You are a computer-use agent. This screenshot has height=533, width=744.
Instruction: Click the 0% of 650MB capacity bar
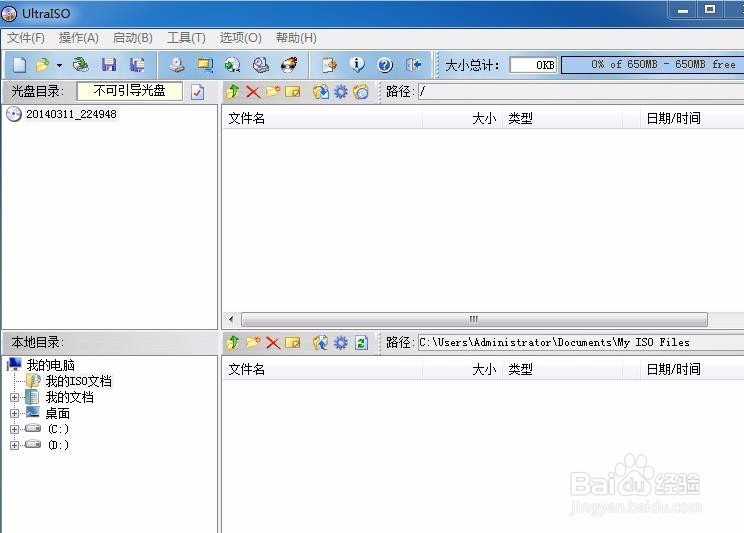652,65
